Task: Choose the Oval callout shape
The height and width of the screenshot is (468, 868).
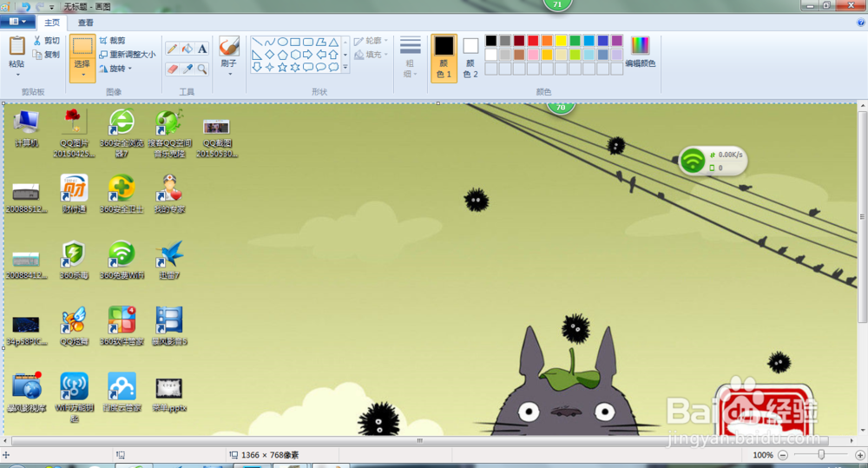Action: click(320, 67)
